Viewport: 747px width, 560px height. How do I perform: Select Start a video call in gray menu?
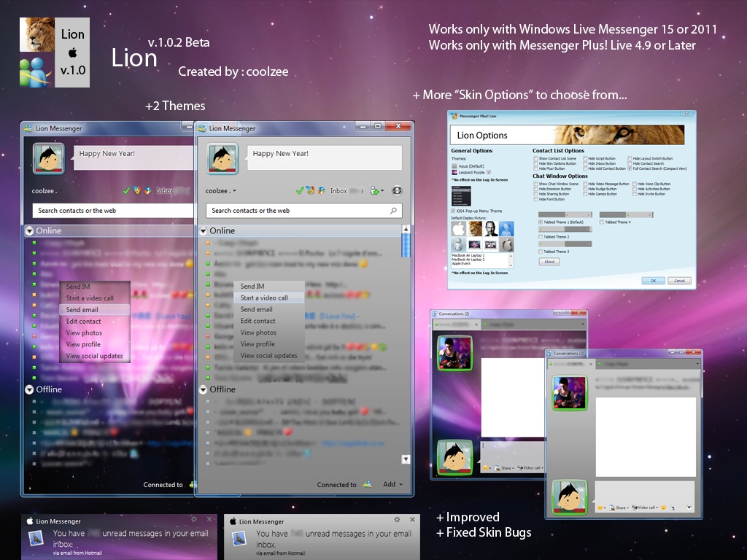[x=269, y=297]
